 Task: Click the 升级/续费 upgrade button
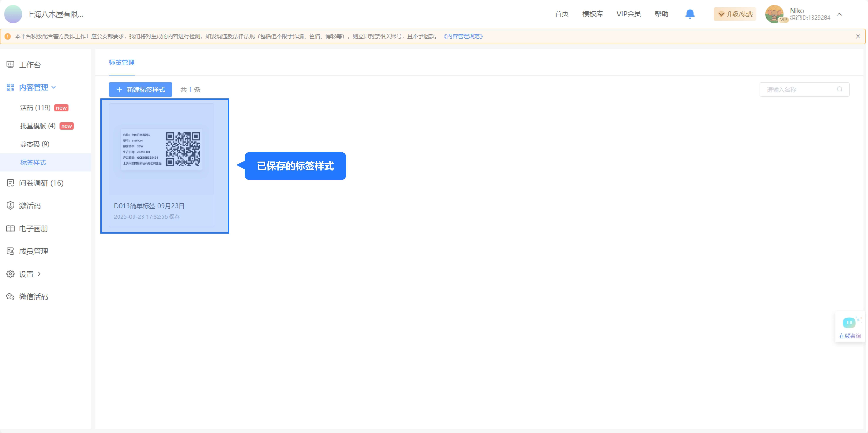[735, 14]
